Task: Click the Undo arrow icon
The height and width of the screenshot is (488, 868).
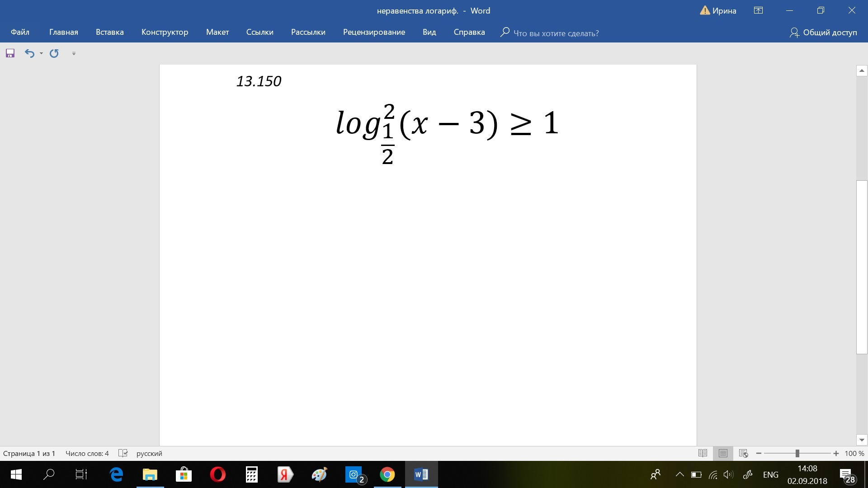Action: [29, 53]
